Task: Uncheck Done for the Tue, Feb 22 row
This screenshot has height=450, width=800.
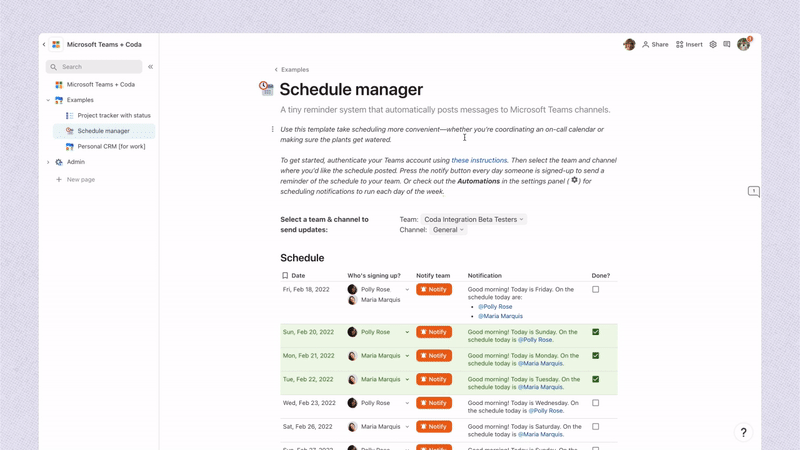Action: [x=595, y=380]
